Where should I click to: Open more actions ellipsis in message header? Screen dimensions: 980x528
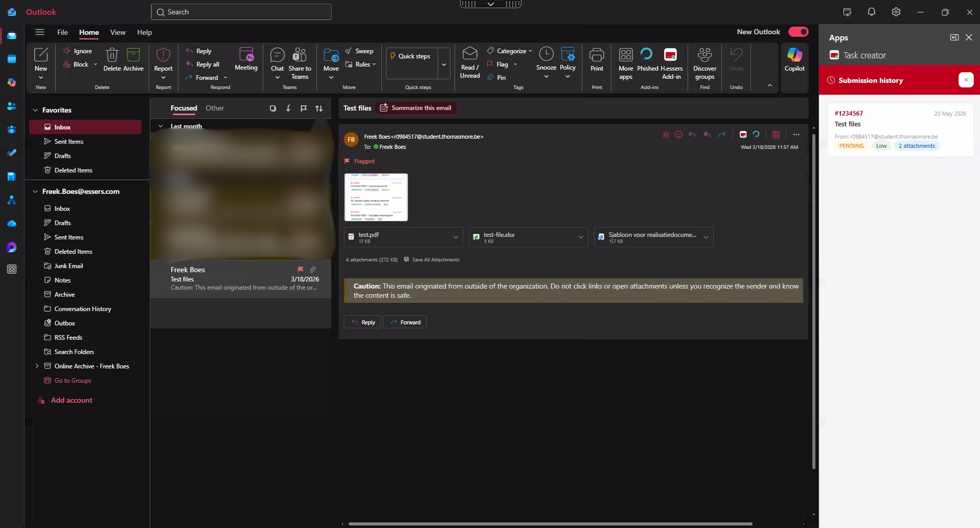(x=796, y=135)
